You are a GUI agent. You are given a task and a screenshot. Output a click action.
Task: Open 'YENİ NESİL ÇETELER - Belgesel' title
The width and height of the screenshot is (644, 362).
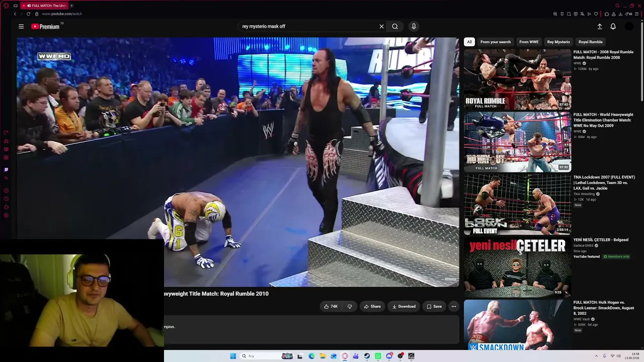[601, 240]
